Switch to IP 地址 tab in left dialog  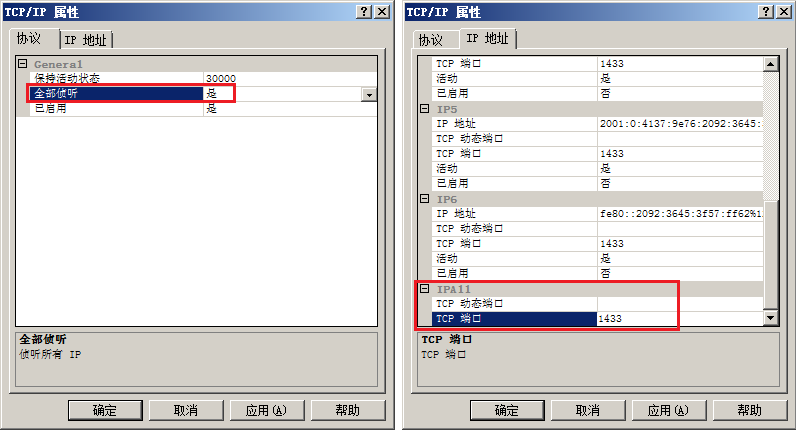point(86,40)
